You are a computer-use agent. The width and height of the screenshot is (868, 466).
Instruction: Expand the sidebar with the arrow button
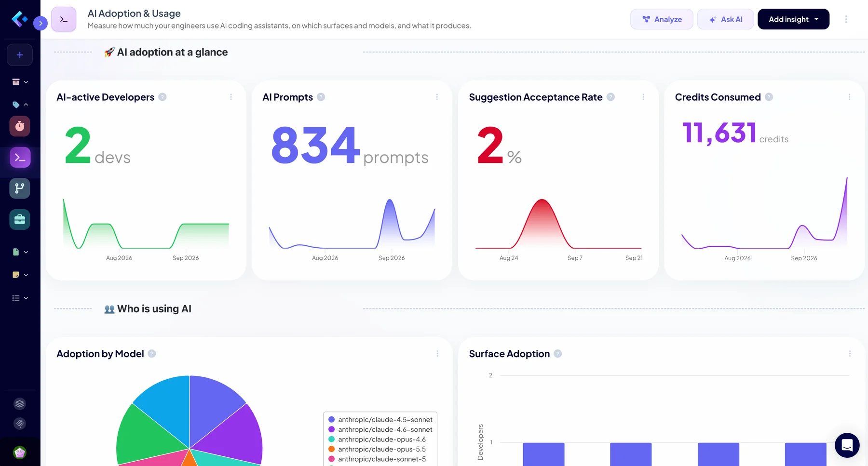click(41, 23)
